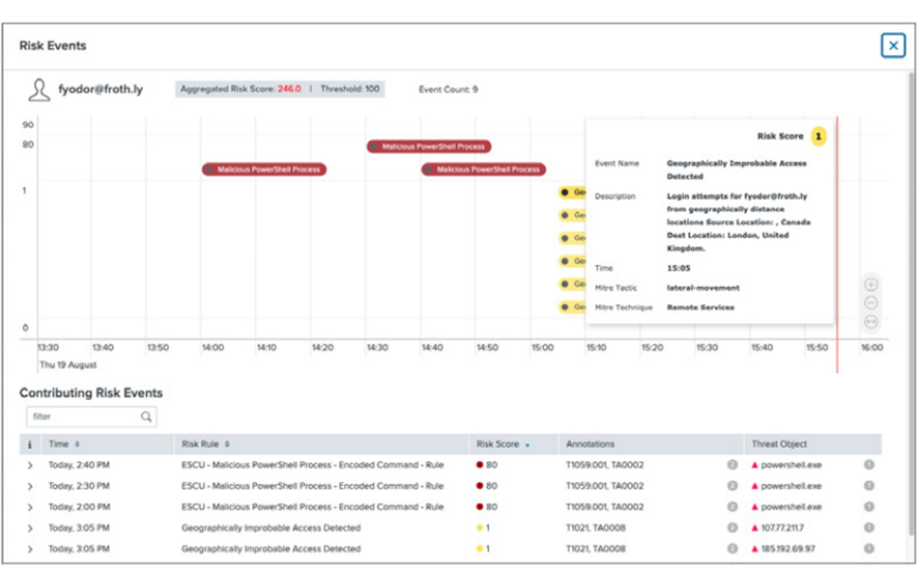Image resolution: width=924 pixels, height=574 pixels.
Task: Click the powershell.exe threat object in the 2:00 PM row
Action: 791,508
